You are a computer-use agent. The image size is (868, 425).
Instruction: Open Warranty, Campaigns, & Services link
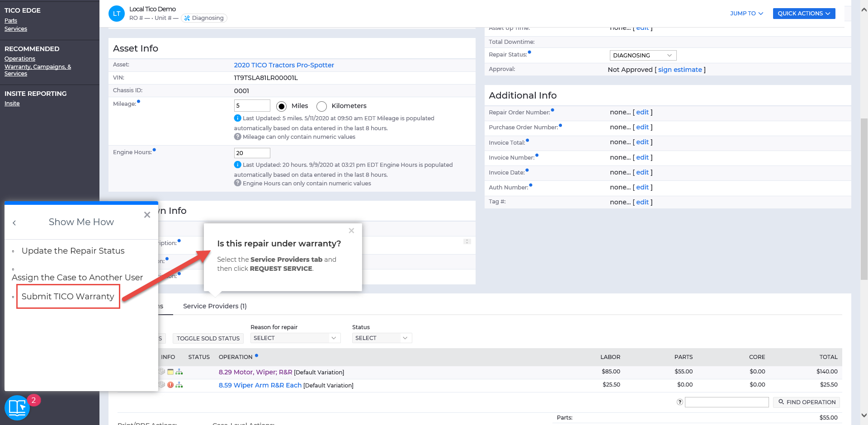[x=38, y=70]
